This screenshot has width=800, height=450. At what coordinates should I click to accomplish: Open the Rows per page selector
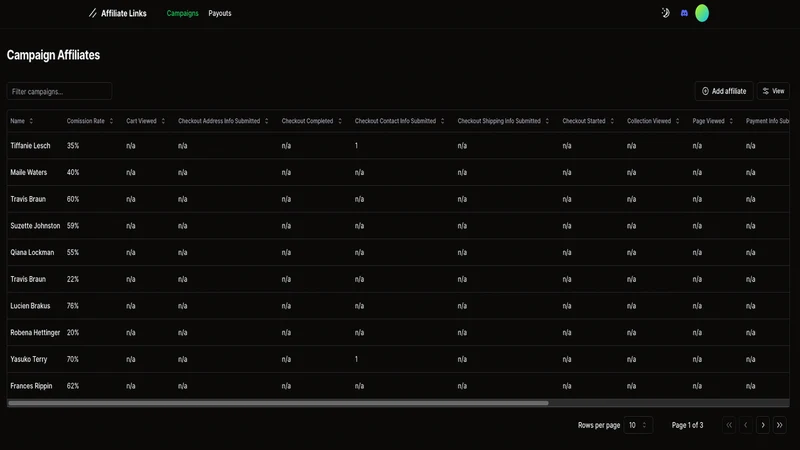pyautogui.click(x=638, y=425)
